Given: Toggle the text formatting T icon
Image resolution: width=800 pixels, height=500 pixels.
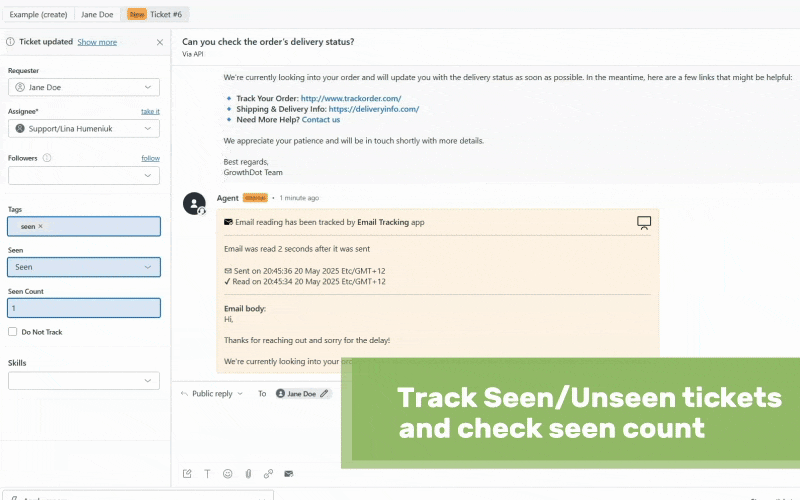Looking at the screenshot, I should pyautogui.click(x=207, y=474).
